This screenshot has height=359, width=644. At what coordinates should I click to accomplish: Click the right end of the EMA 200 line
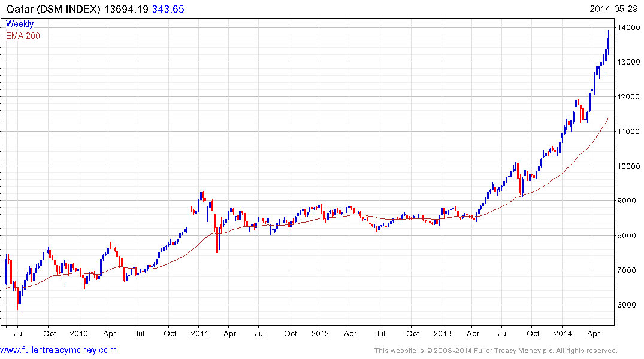[x=608, y=118]
